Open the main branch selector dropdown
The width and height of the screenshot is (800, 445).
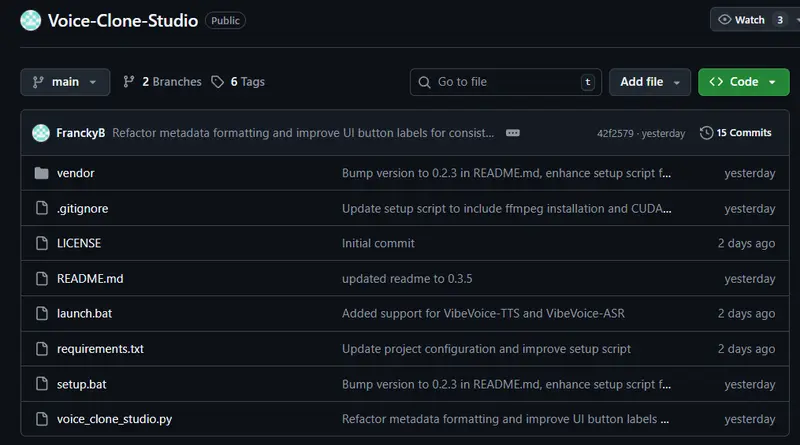pos(65,82)
